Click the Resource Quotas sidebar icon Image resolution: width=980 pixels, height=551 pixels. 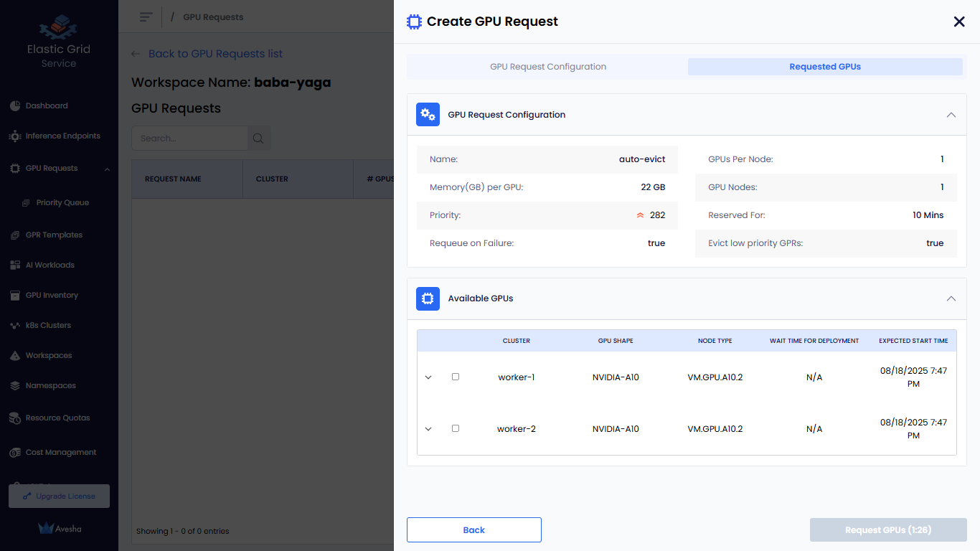click(x=15, y=418)
